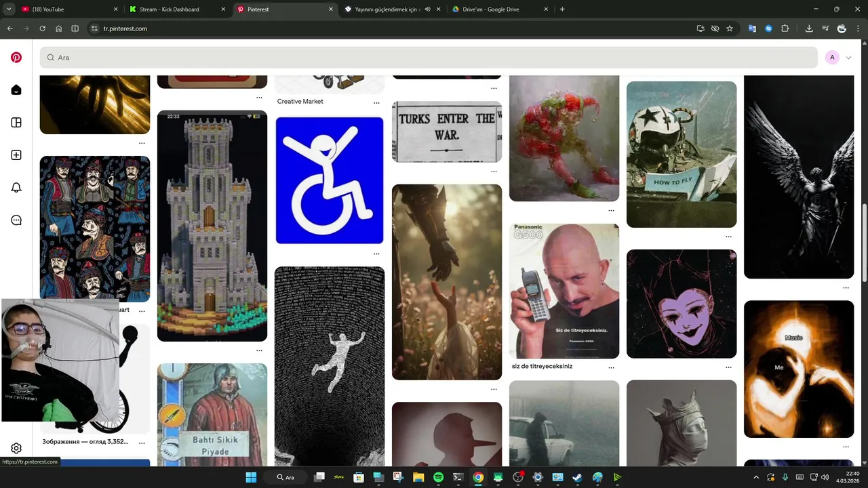This screenshot has width=868, height=488.
Task: Open more options for the purple mask pin
Action: (728, 367)
